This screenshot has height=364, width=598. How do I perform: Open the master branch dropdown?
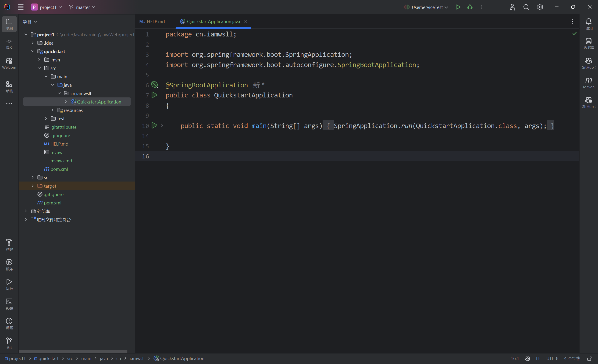click(82, 7)
